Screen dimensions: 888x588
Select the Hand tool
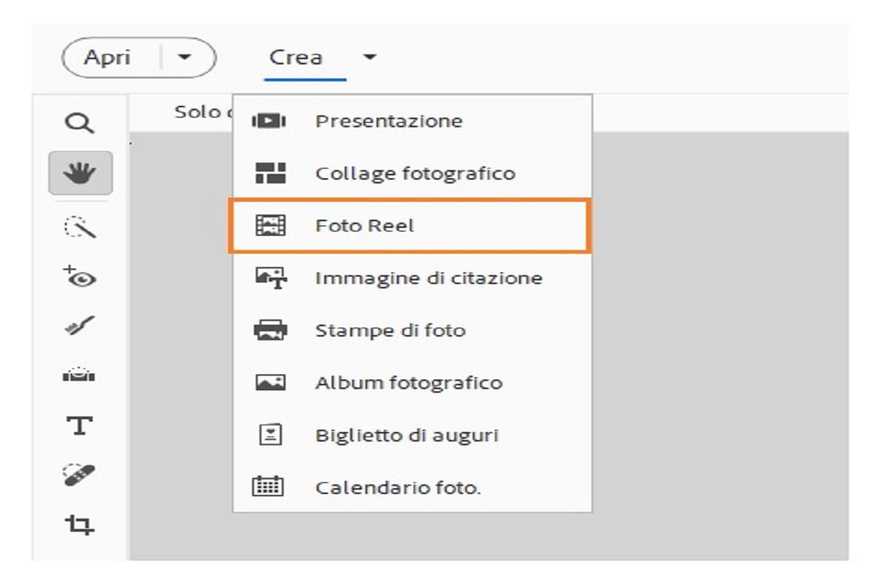80,173
